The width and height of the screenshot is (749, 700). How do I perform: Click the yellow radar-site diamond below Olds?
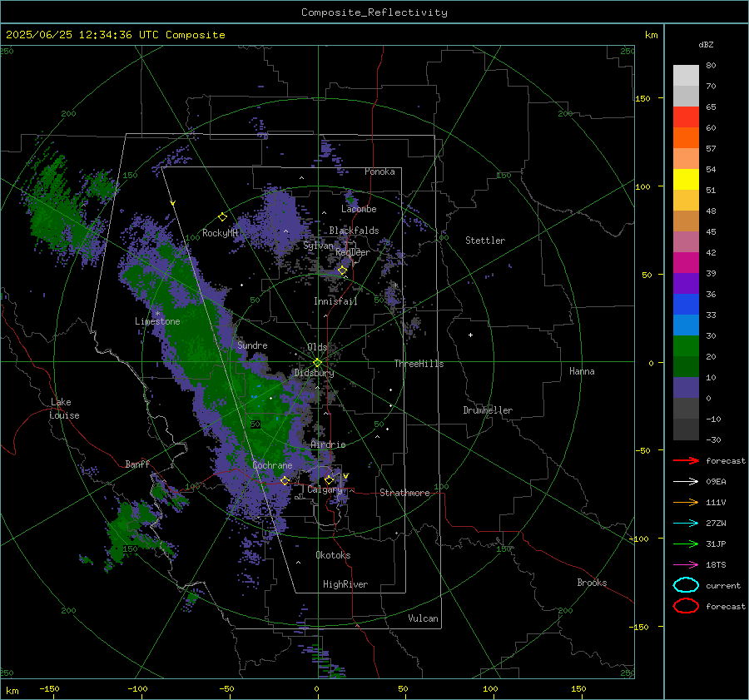click(317, 363)
